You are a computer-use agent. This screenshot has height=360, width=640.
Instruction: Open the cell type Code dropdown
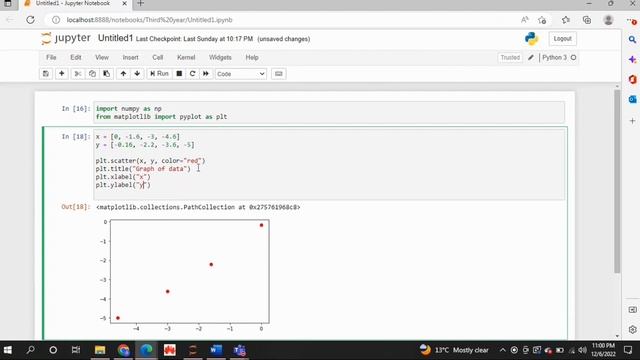(241, 74)
